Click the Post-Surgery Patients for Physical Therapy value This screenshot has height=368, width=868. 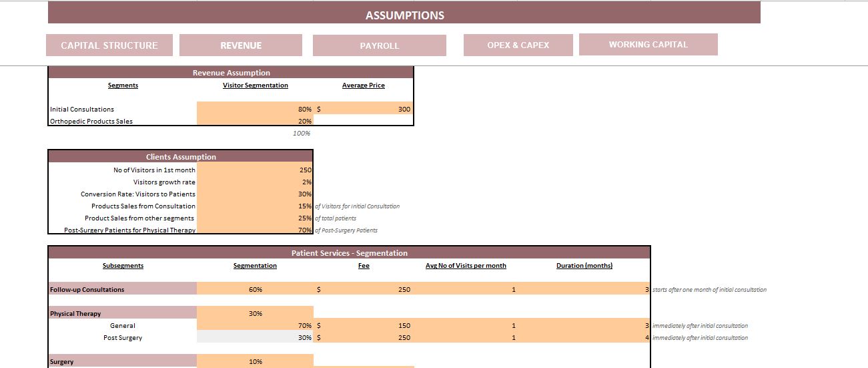click(x=255, y=230)
